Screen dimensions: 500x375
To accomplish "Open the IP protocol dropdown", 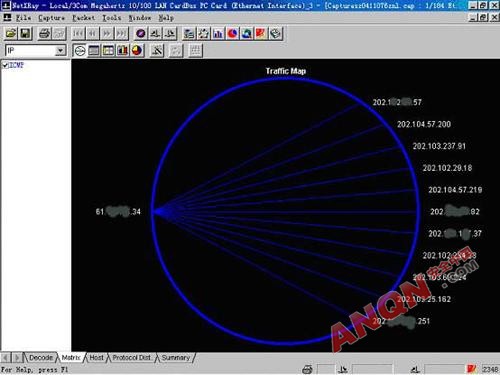I will pyautogui.click(x=60, y=50).
